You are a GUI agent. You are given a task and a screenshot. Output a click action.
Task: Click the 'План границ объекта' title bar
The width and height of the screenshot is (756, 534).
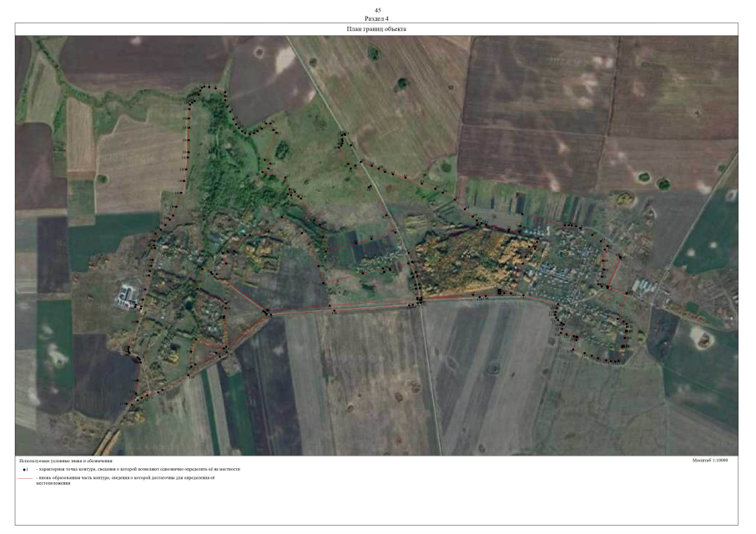pos(376,29)
